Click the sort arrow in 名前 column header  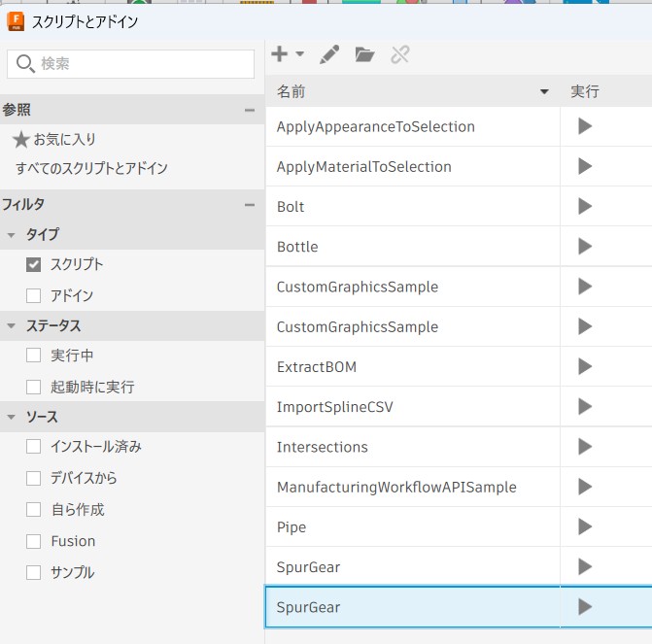(x=544, y=92)
